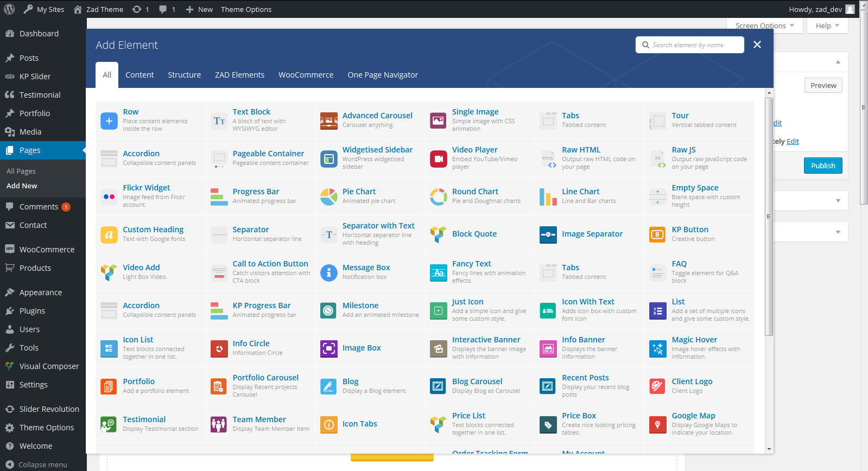The height and width of the screenshot is (471, 868).
Task: Click the Row element plus icon
Action: (x=109, y=121)
